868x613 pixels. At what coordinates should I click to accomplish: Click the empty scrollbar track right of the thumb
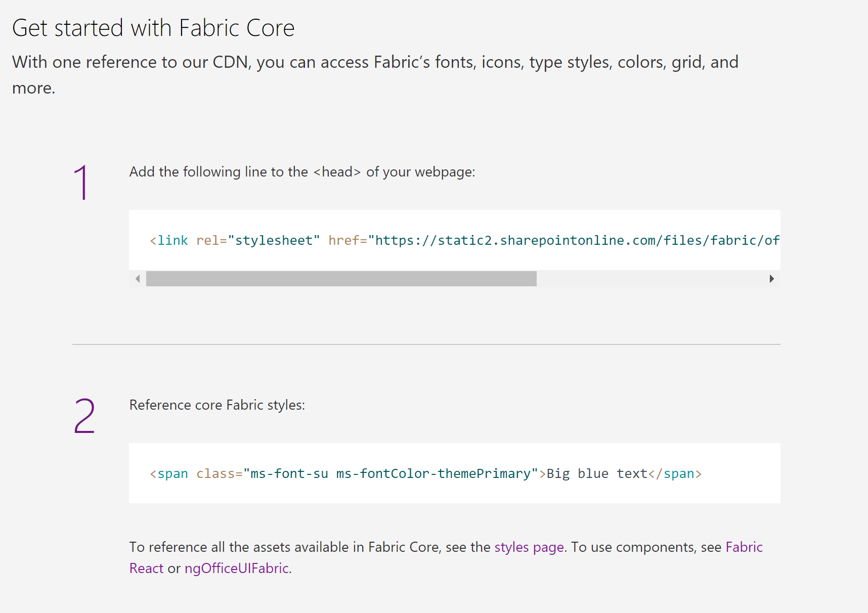[650, 279]
